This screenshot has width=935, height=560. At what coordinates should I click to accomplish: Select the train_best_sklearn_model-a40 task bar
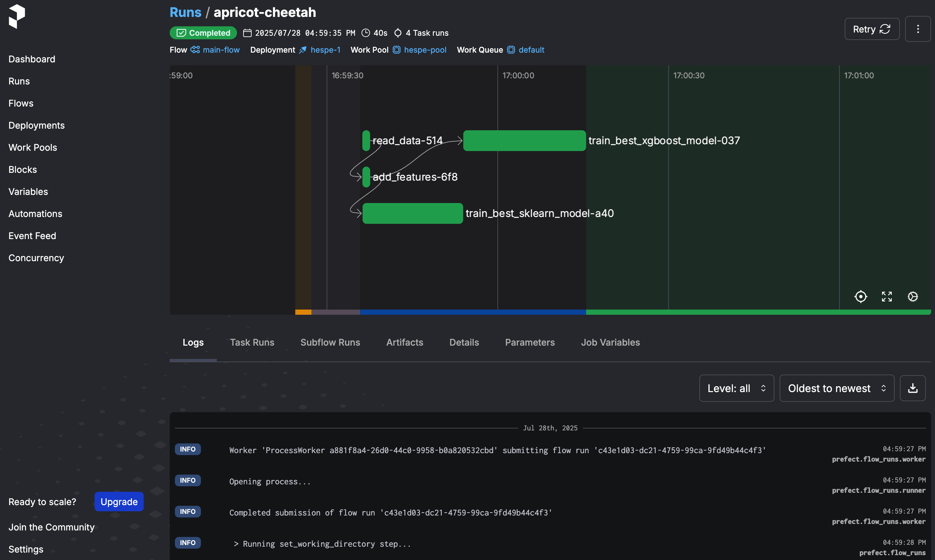pos(412,214)
